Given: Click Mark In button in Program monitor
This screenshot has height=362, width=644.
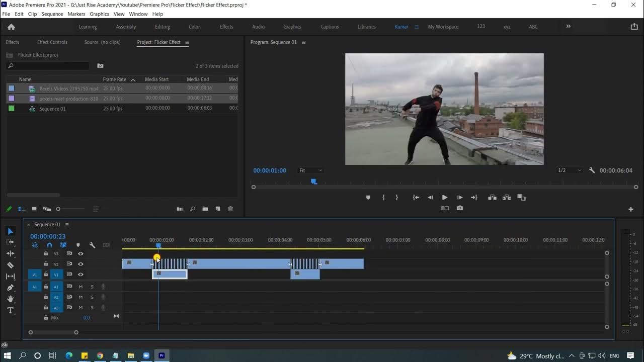Looking at the screenshot, I should pos(383,198).
